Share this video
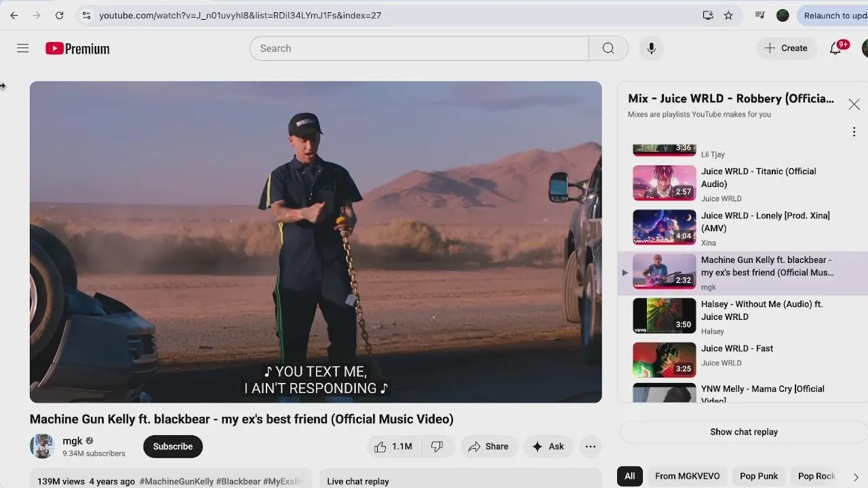 coord(488,446)
